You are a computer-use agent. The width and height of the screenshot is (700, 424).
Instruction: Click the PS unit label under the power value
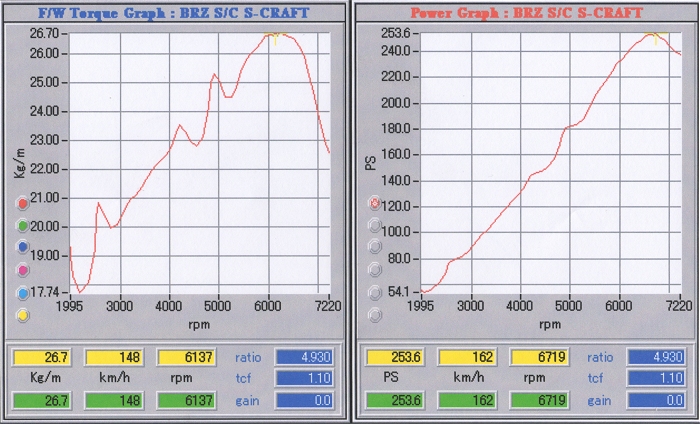tap(391, 377)
